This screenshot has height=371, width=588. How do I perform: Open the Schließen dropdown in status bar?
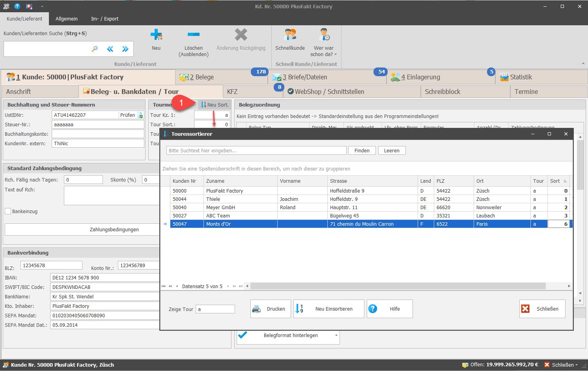click(x=576, y=365)
